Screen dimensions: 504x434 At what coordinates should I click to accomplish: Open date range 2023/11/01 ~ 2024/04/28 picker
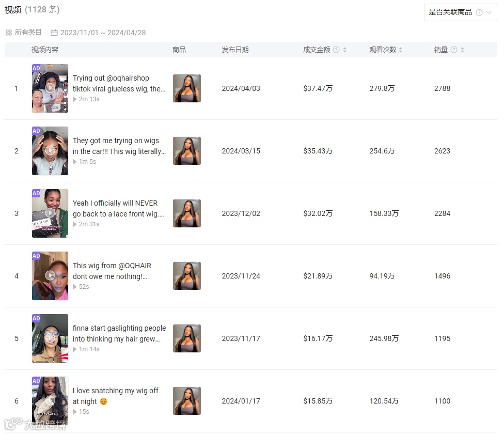point(98,33)
